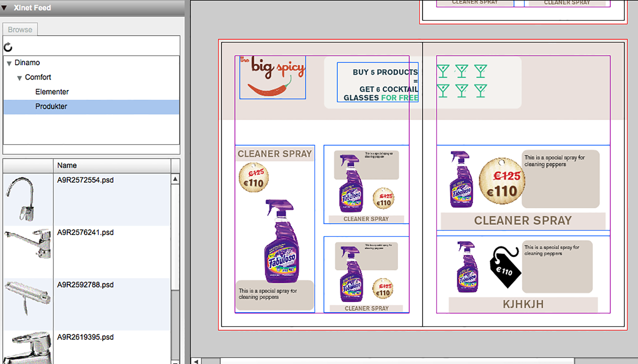Screen dimensions: 638x364
Task: Click the third cocktail glass icon, bottom row
Action: coord(480,91)
